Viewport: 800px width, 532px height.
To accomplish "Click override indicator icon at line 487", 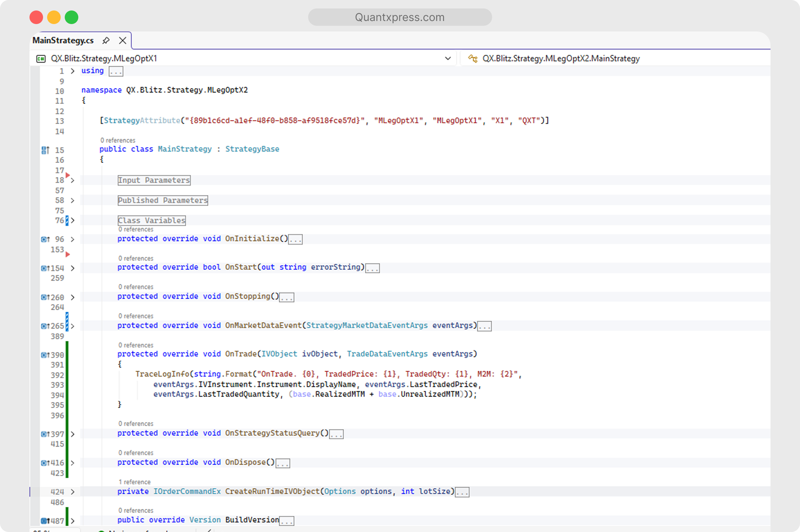I will [x=45, y=521].
